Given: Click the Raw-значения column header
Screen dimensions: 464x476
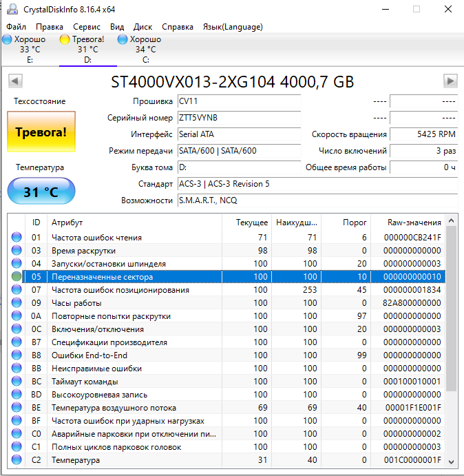Looking at the screenshot, I should click(408, 223).
